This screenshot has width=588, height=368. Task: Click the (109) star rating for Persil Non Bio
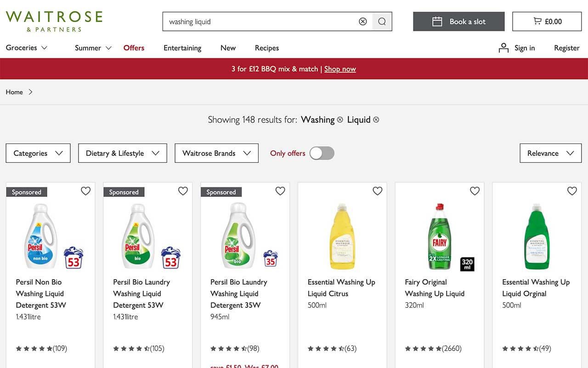[41, 348]
